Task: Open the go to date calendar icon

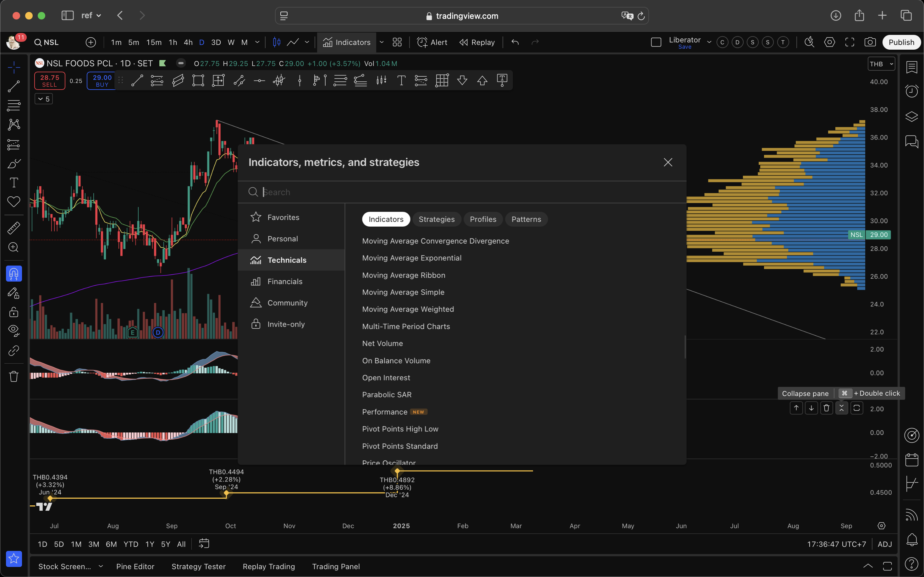Action: point(204,544)
